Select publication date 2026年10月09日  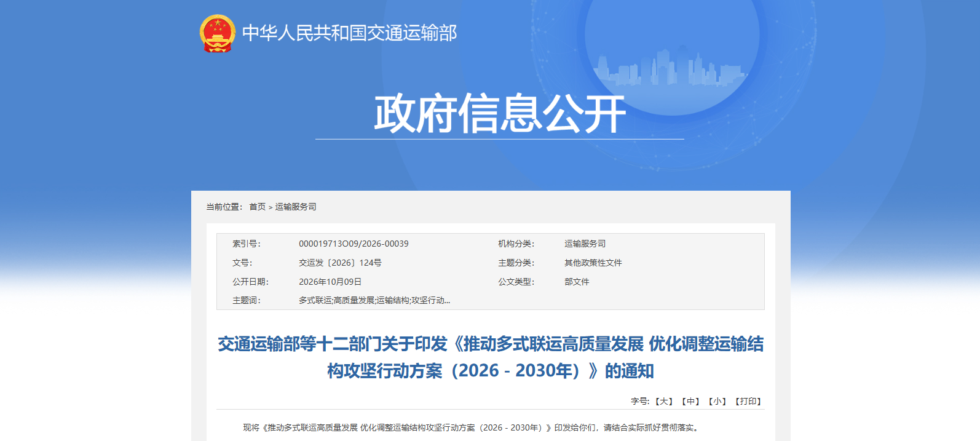click(x=330, y=282)
